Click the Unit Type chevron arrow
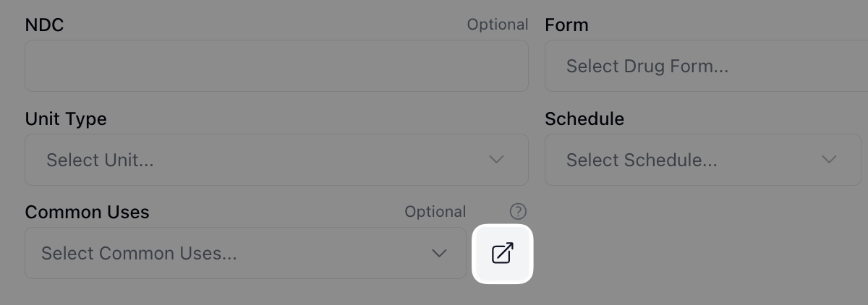Screen dimensions: 868x305 pyautogui.click(x=496, y=160)
